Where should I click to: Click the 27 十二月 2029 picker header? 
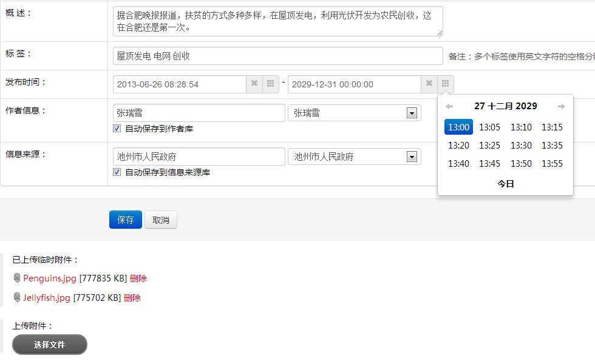[505, 106]
